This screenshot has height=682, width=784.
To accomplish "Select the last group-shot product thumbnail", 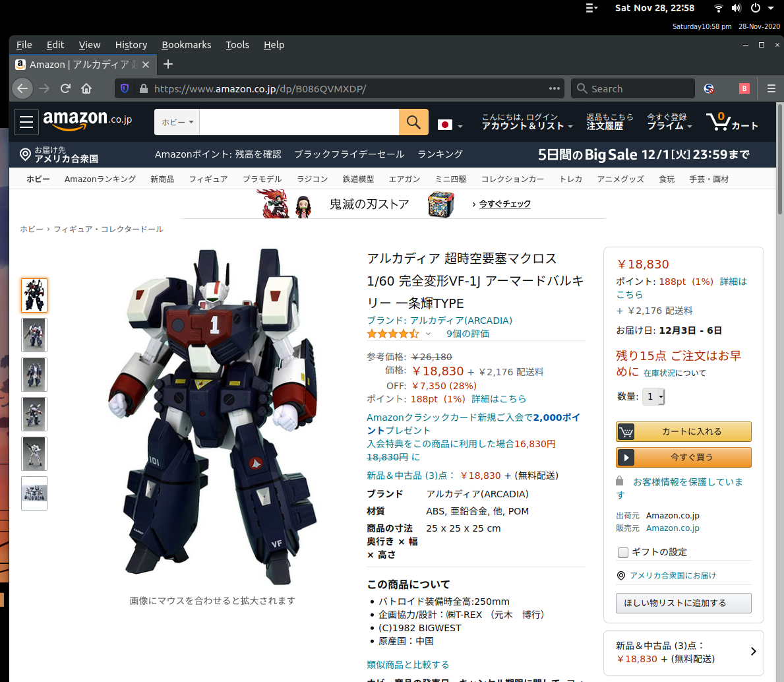I will 34,493.
